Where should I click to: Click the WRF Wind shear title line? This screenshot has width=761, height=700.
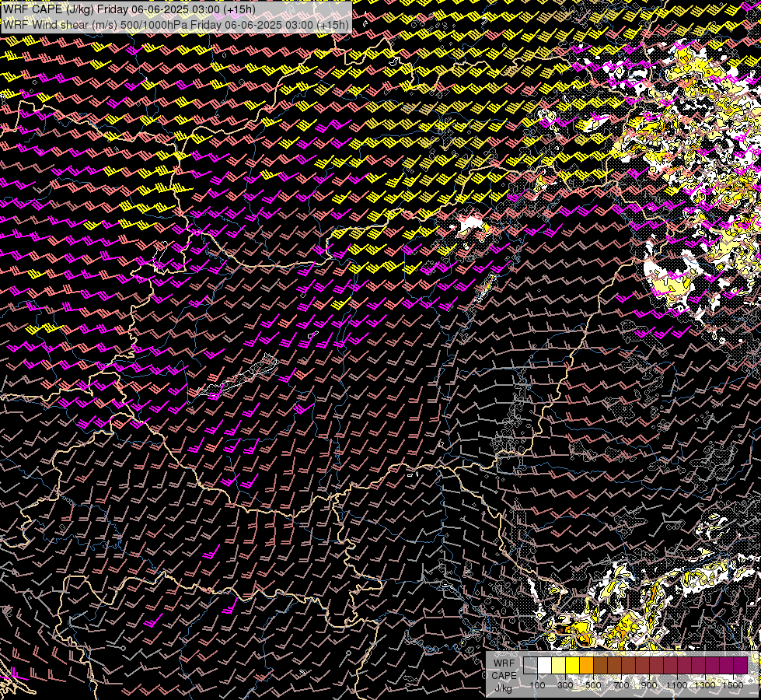tap(176, 25)
